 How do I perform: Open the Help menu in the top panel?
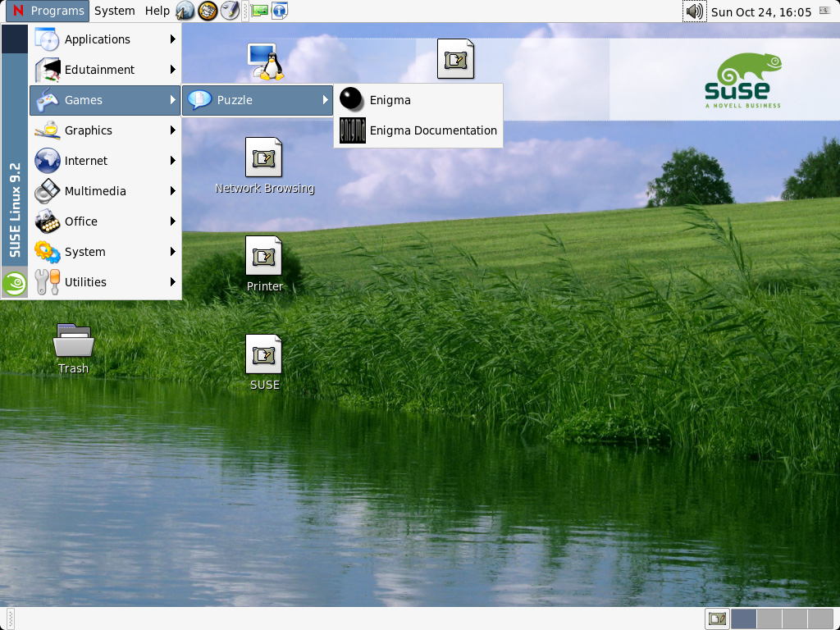tap(157, 11)
